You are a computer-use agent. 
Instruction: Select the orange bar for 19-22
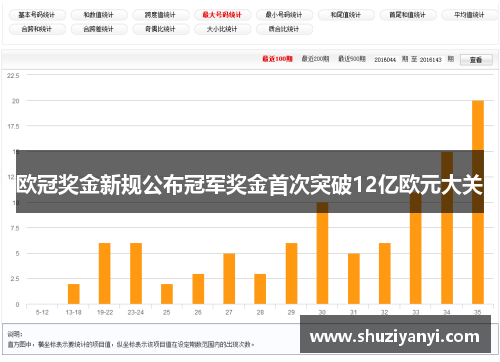point(105,274)
